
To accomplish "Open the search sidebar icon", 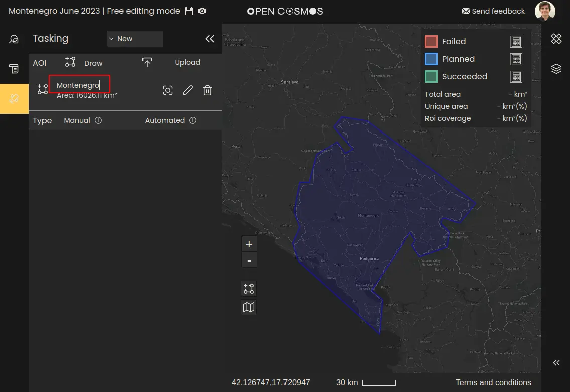I will click(14, 39).
